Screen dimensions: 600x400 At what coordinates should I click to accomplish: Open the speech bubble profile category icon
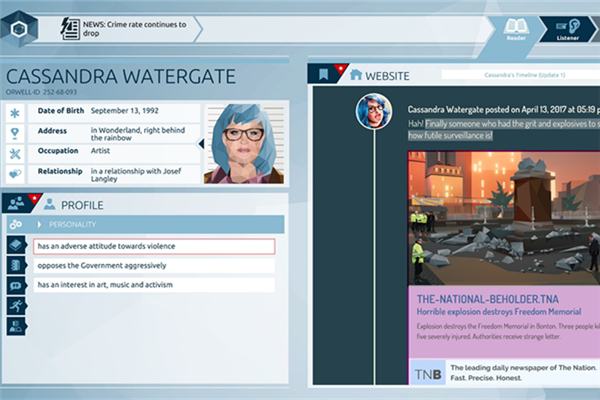click(x=16, y=286)
